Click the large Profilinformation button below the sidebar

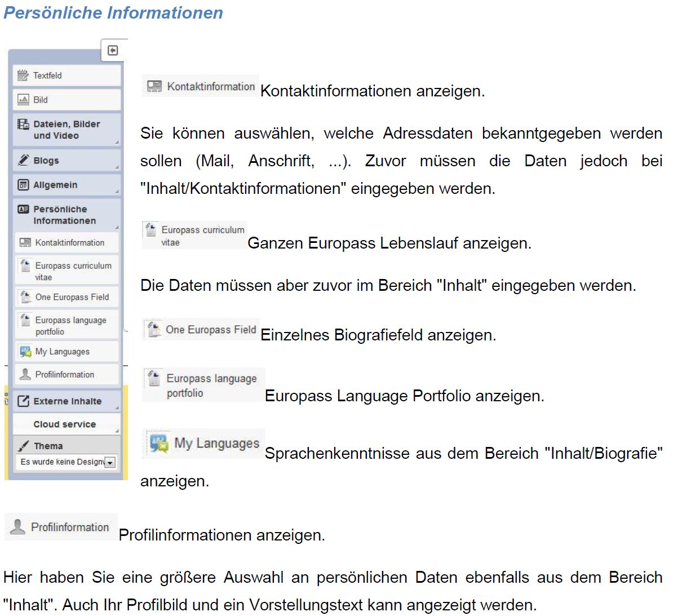click(61, 527)
